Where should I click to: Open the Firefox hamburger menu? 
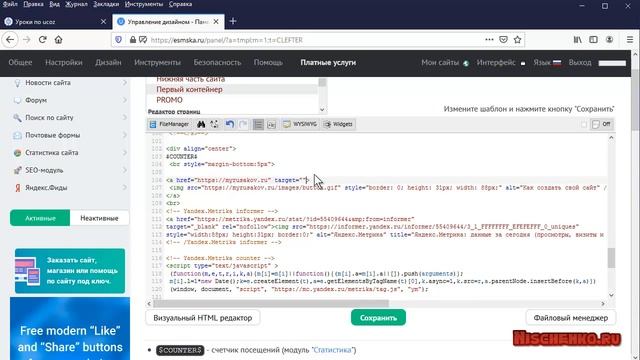click(x=630, y=40)
